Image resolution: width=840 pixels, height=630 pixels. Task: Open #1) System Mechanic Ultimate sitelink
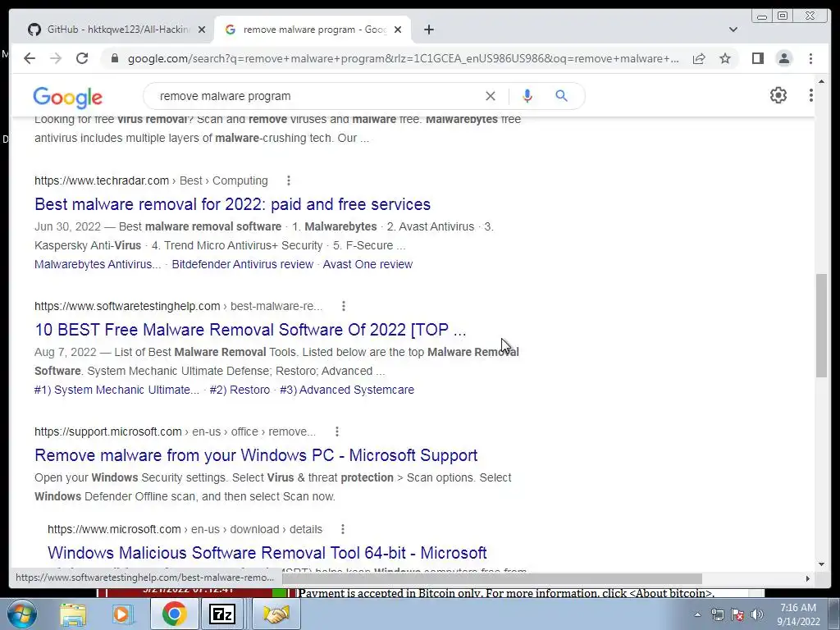tap(116, 390)
